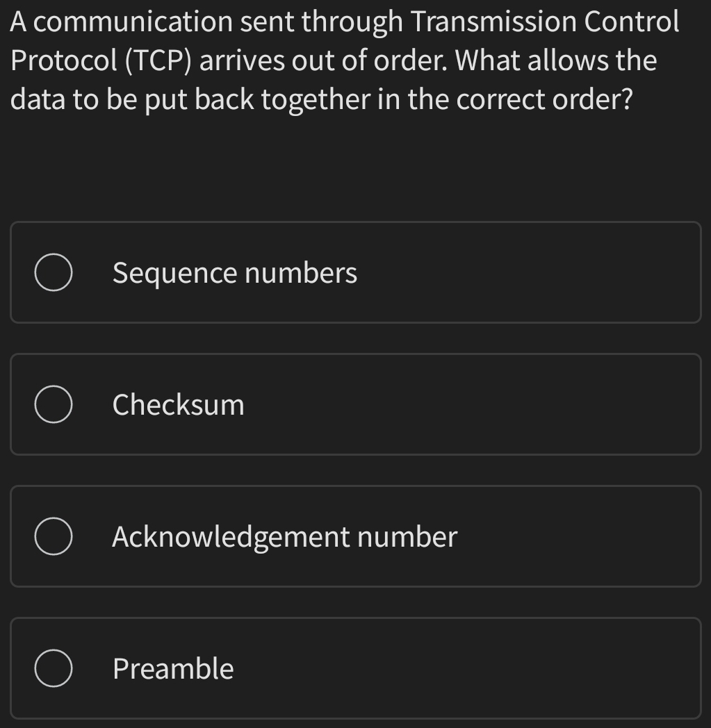Click the Preamble label text
The width and height of the screenshot is (711, 728).
[172, 668]
